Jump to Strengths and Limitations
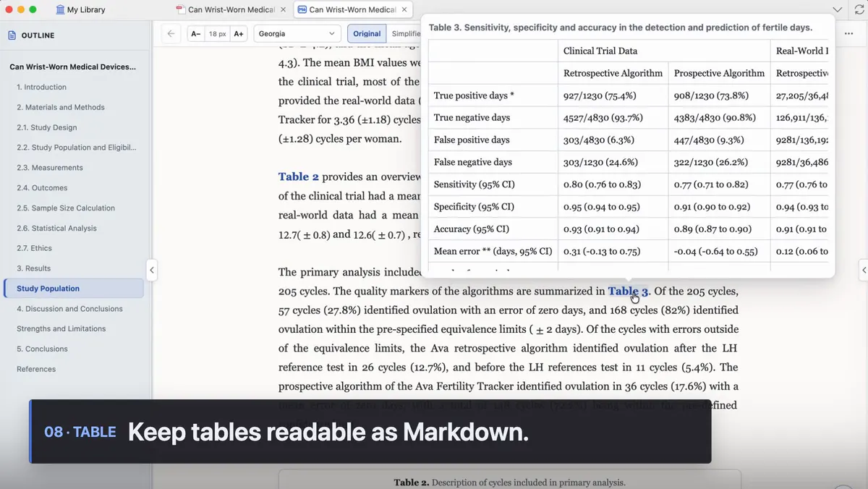Viewport: 868px width, 489px height. 61,328
